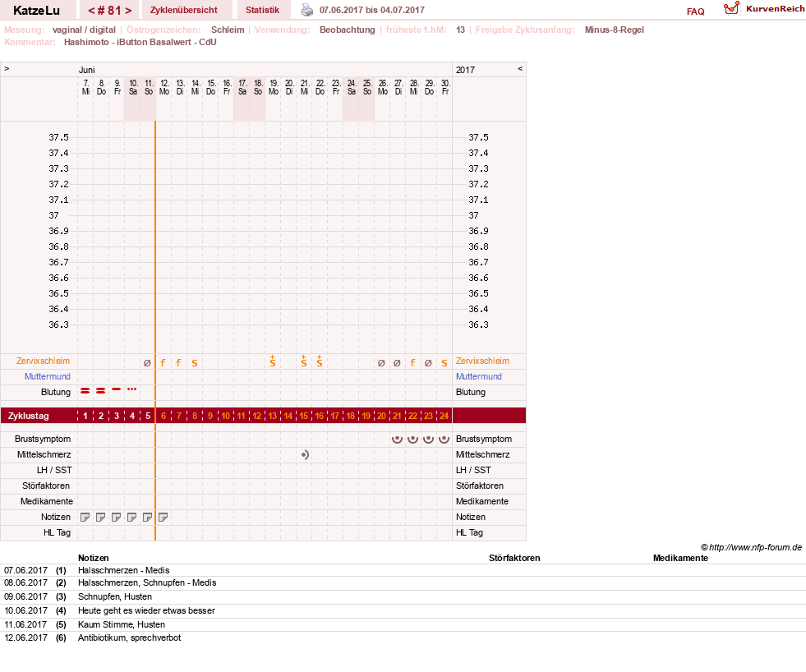Click comment 'Hashimoto - iButton Basalwert - CdU'

point(140,42)
